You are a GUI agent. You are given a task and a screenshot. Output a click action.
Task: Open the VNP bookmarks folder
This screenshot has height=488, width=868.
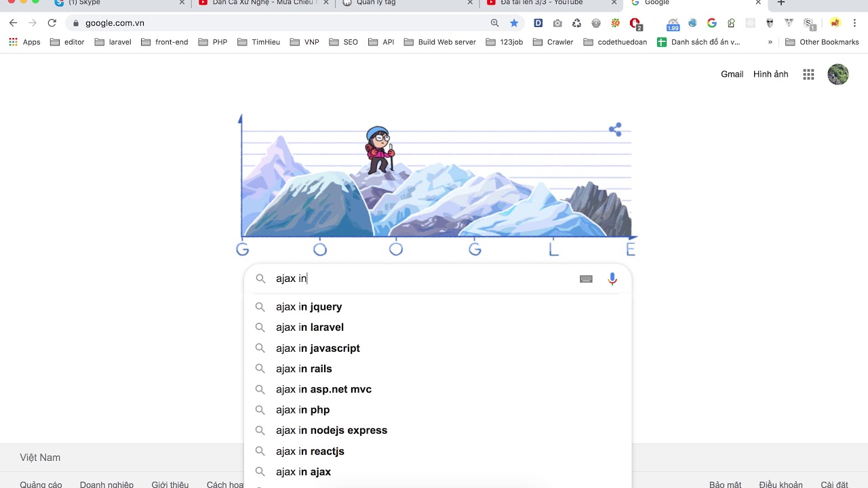304,42
